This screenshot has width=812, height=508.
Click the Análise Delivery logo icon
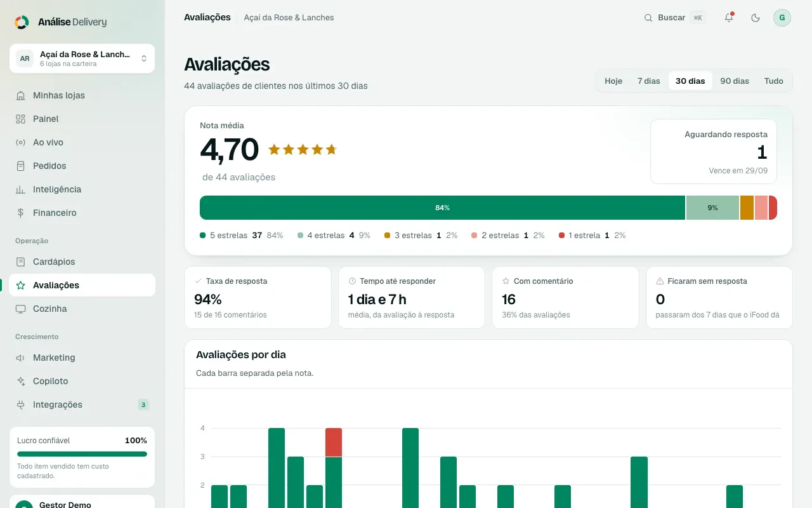point(22,22)
